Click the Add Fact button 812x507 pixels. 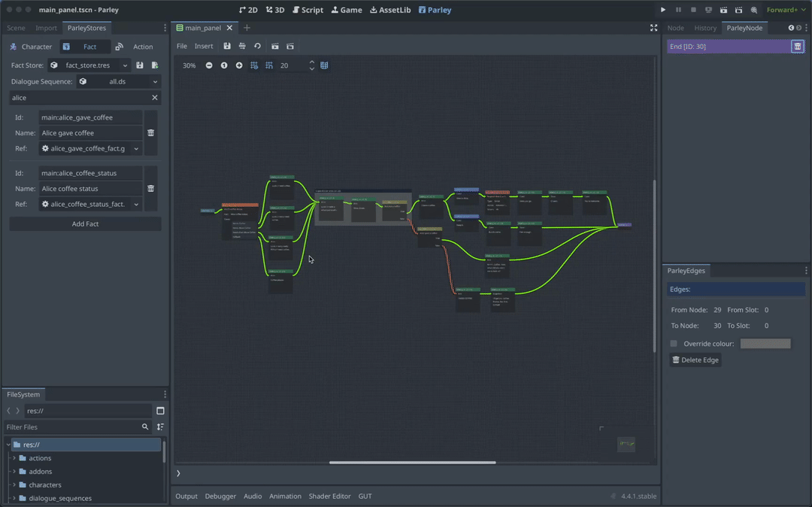tap(85, 223)
